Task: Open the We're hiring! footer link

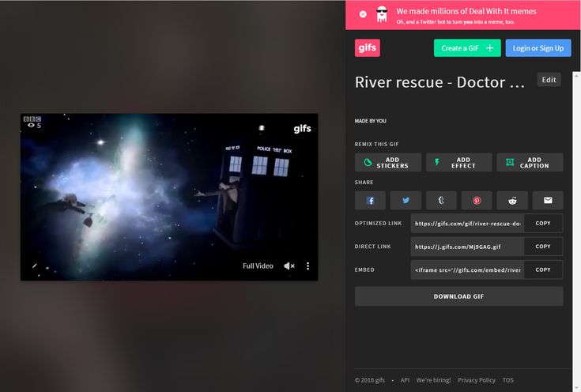Action: click(433, 380)
